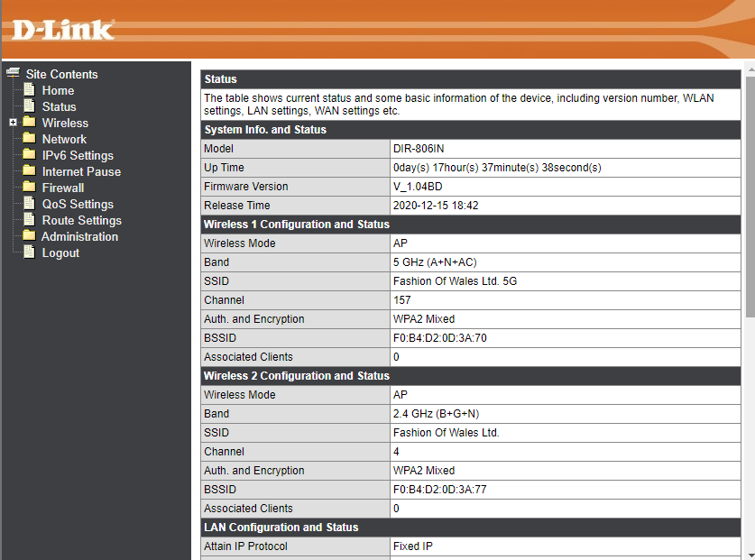Click the page icon beside Home
755x560 pixels.
pyautogui.click(x=29, y=90)
